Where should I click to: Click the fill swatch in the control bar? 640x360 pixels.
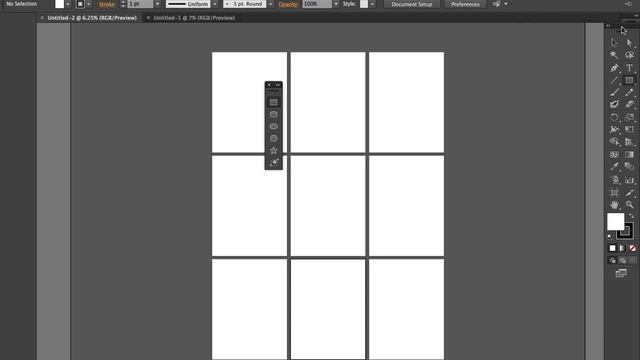point(60,4)
